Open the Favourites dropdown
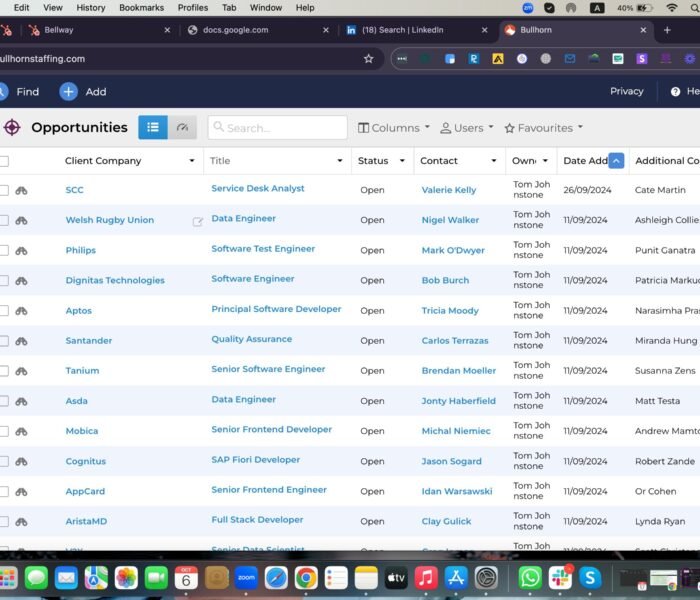 coord(543,128)
